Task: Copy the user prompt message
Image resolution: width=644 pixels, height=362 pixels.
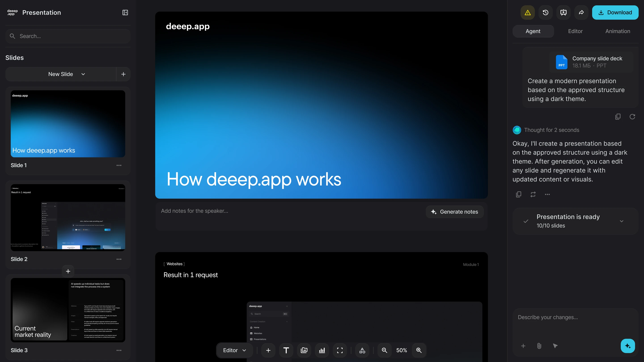Action: click(618, 117)
